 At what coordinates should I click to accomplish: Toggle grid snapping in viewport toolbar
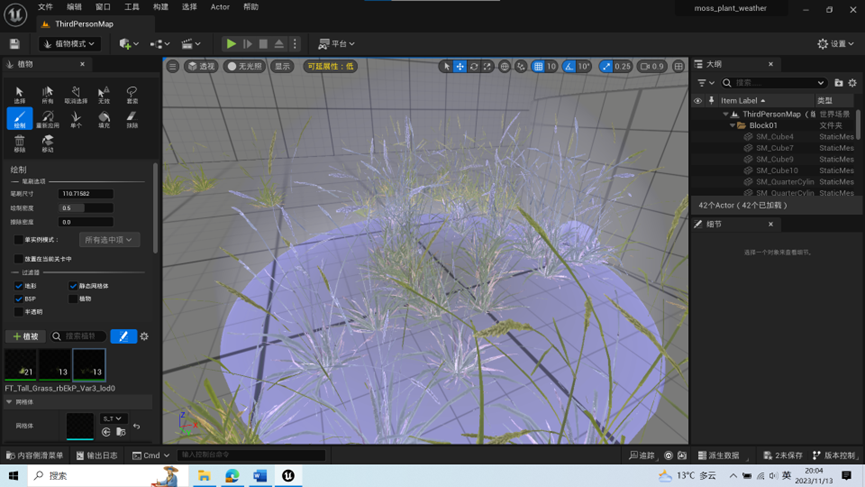pos(538,66)
